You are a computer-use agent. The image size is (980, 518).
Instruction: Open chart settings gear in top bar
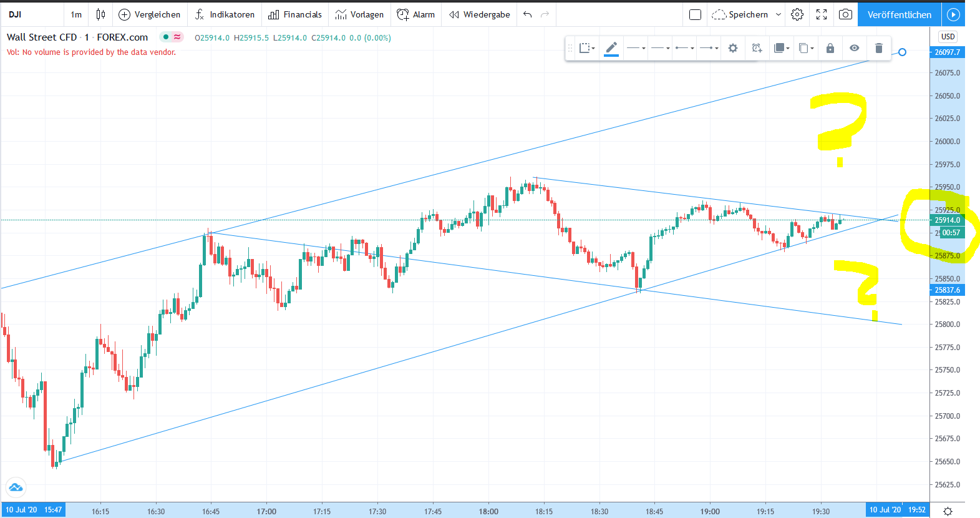coord(797,14)
